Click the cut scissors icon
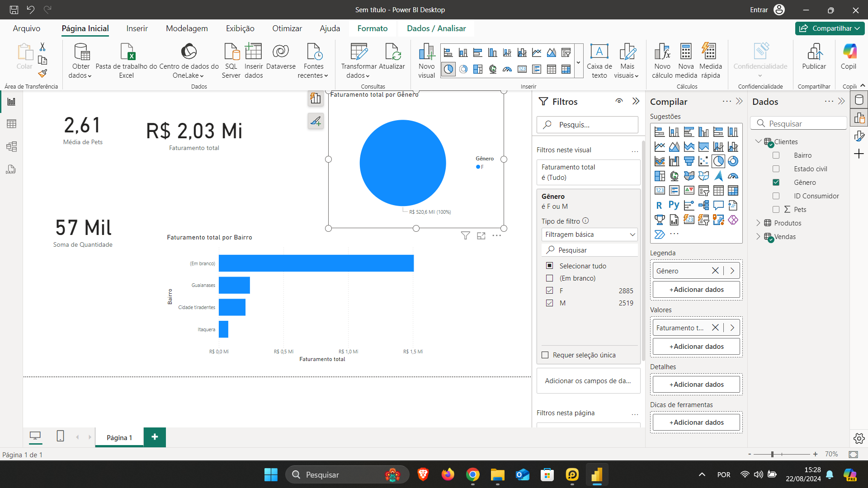This screenshot has width=868, height=488. pos(42,47)
